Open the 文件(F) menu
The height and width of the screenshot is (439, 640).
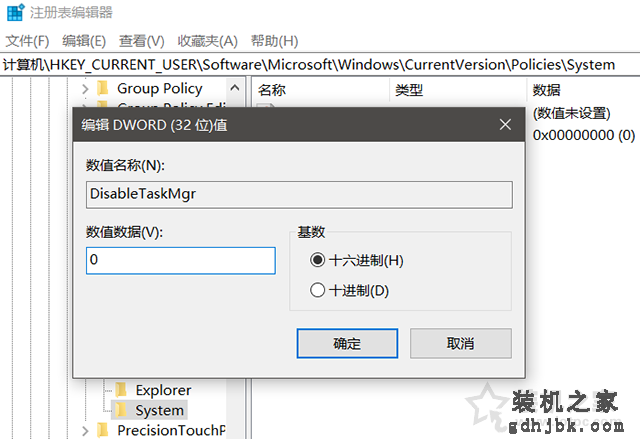pos(27,41)
